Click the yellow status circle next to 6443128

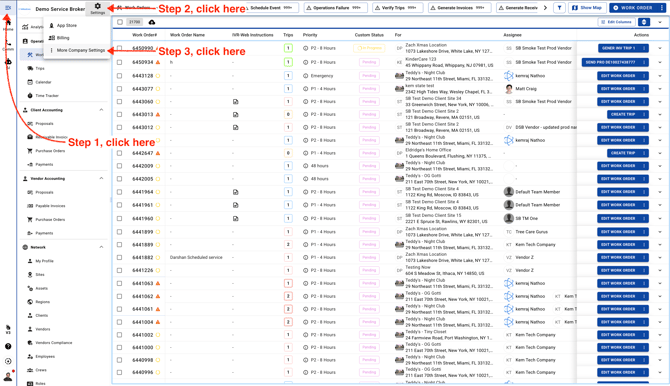(x=158, y=76)
